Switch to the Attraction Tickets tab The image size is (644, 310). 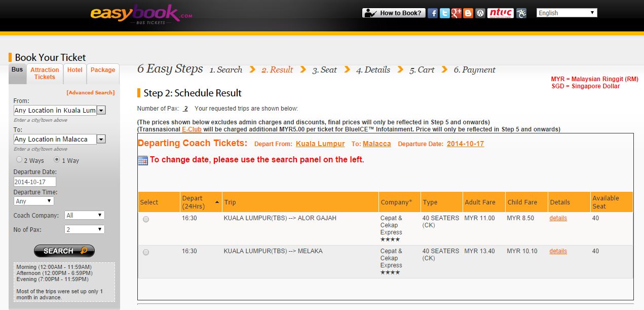45,74
